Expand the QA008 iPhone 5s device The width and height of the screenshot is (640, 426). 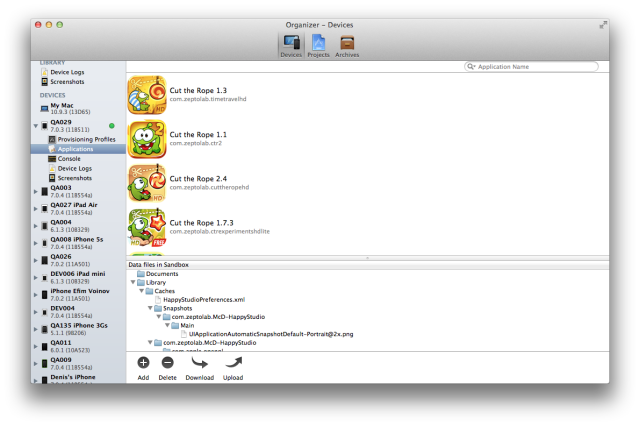click(36, 243)
